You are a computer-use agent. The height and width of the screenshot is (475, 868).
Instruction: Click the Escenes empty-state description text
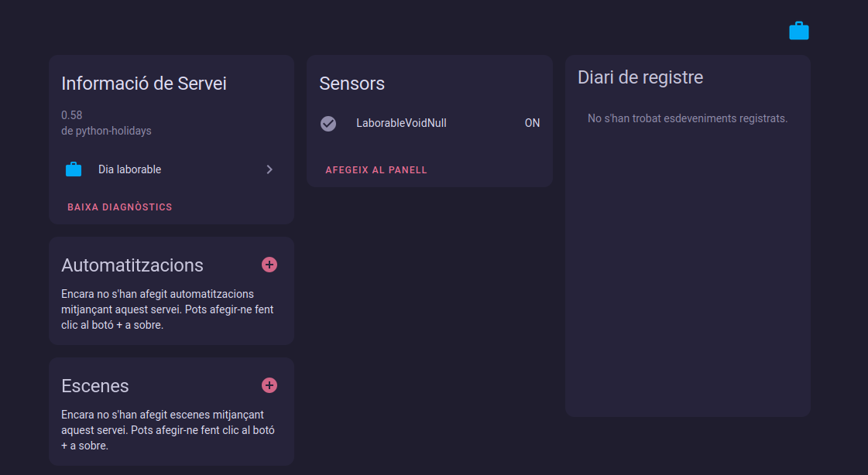pyautogui.click(x=167, y=430)
